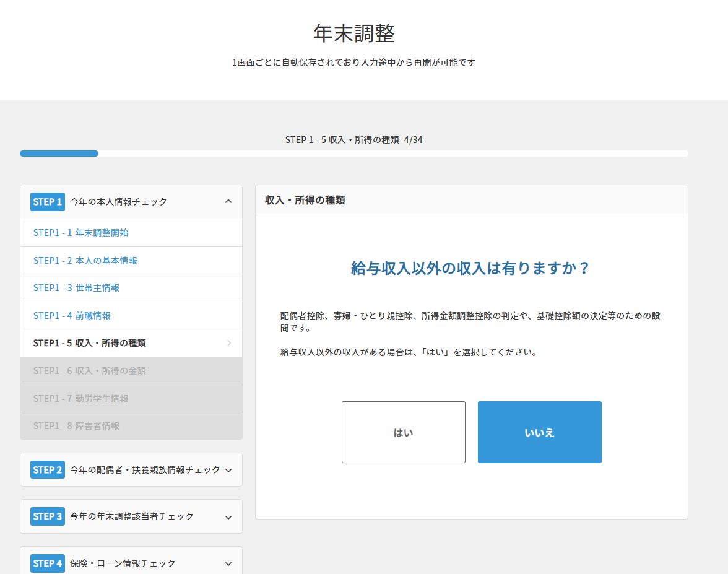Image resolution: width=728 pixels, height=574 pixels.
Task: Click the STEP 4 badge icon
Action: coord(47,563)
